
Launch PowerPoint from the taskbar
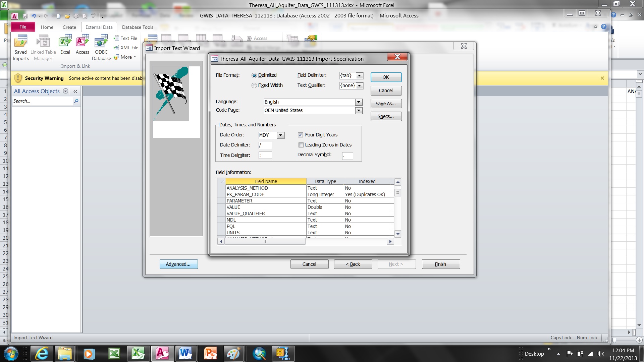[210, 354]
